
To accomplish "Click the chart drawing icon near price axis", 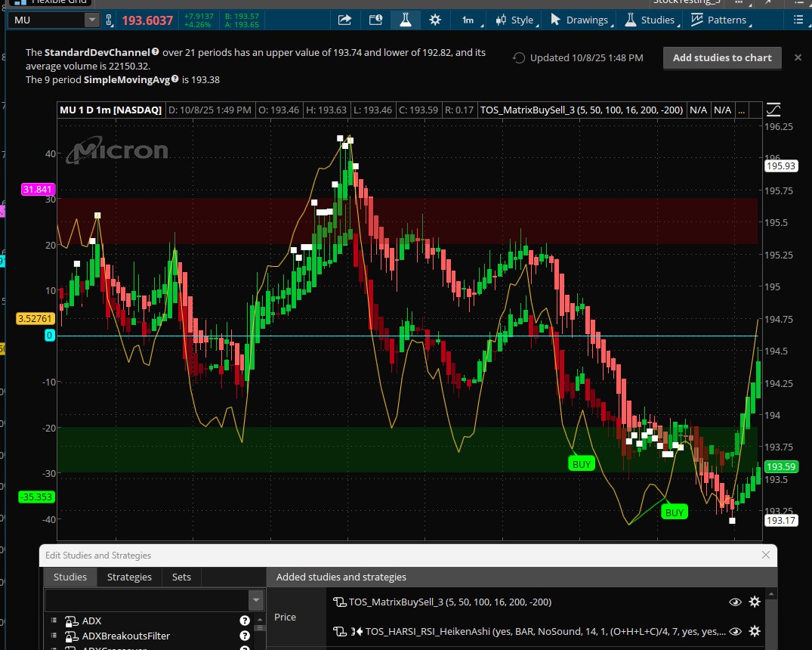I will pyautogui.click(x=773, y=110).
